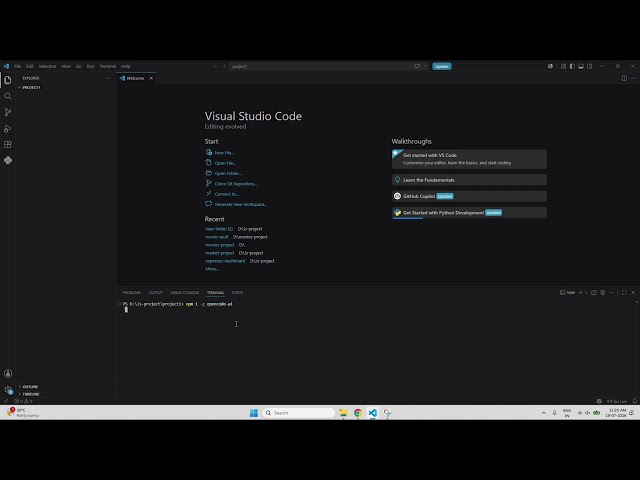Switch to the Problems panel tab

click(131, 293)
